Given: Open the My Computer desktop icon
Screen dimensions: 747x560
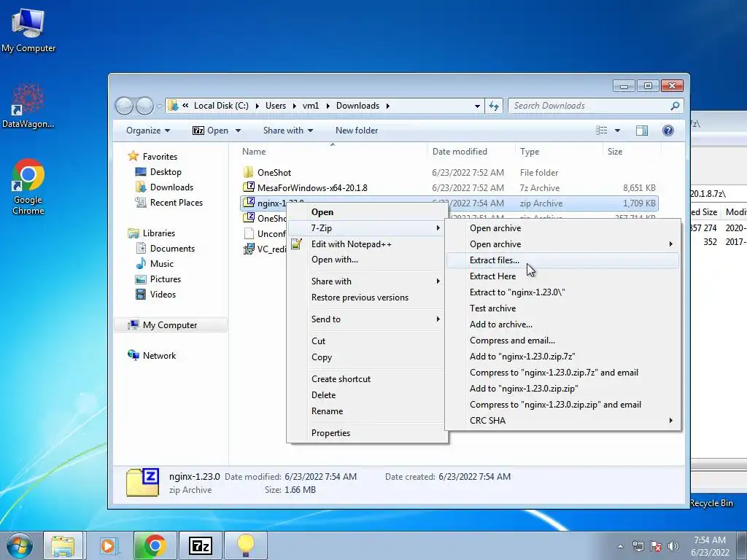Looking at the screenshot, I should pyautogui.click(x=28, y=29).
